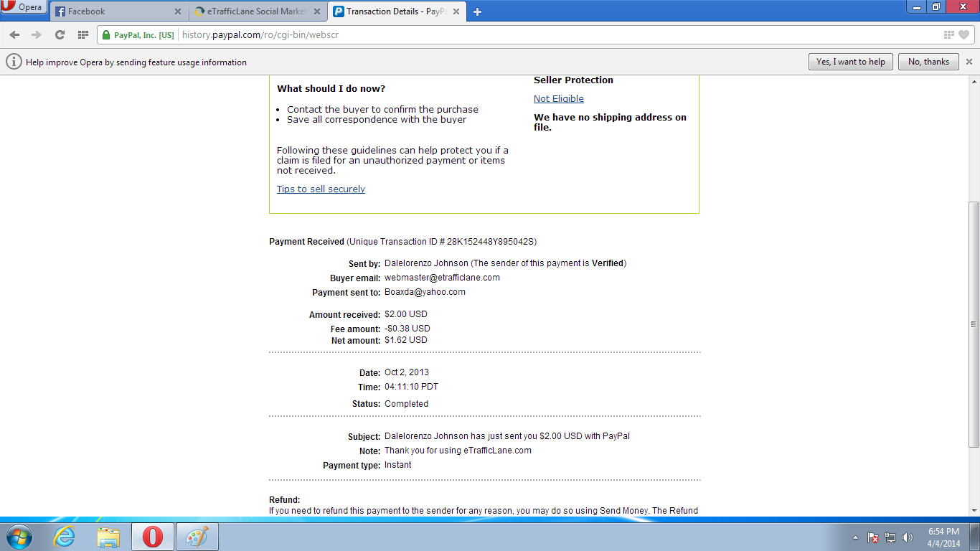Go forward to next page
The height and width of the screenshot is (551, 980).
[x=36, y=34]
